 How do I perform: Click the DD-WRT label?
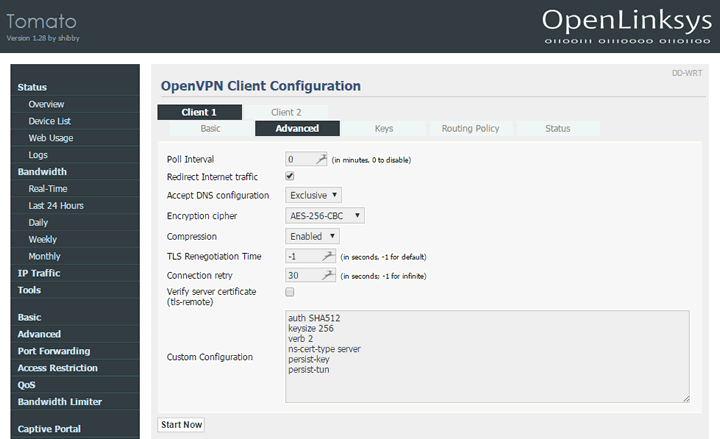[687, 73]
